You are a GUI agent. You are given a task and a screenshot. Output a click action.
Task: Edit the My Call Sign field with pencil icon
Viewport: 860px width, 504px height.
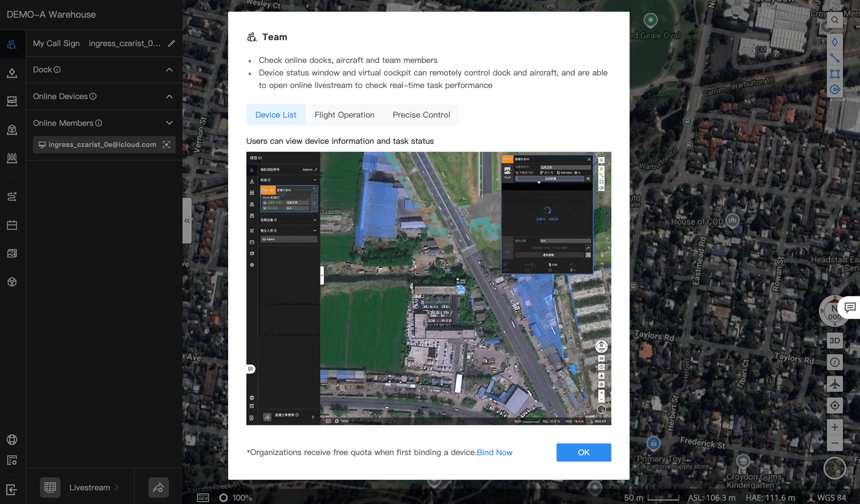[x=171, y=43]
